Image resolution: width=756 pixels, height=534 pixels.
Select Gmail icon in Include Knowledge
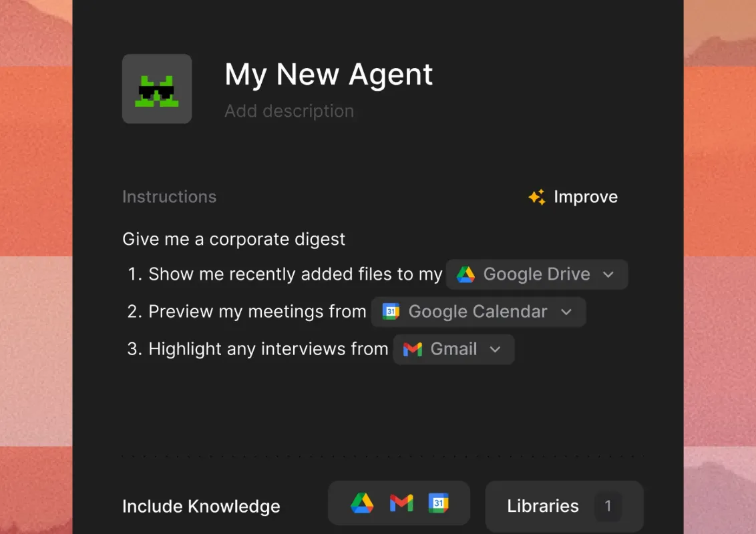click(401, 503)
